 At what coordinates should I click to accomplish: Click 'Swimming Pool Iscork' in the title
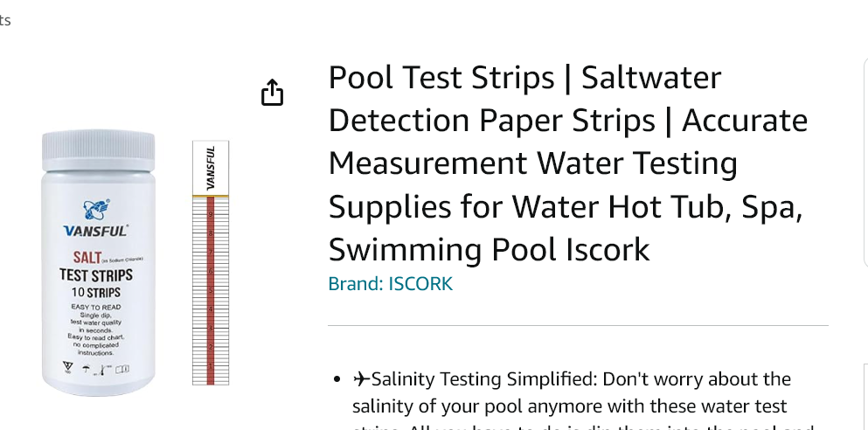point(489,249)
